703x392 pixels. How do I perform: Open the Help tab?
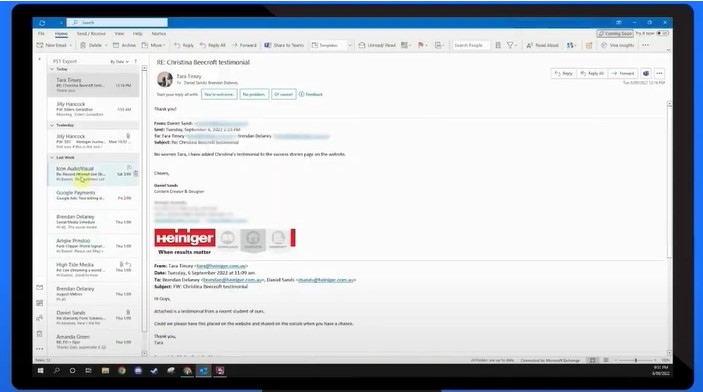point(138,34)
